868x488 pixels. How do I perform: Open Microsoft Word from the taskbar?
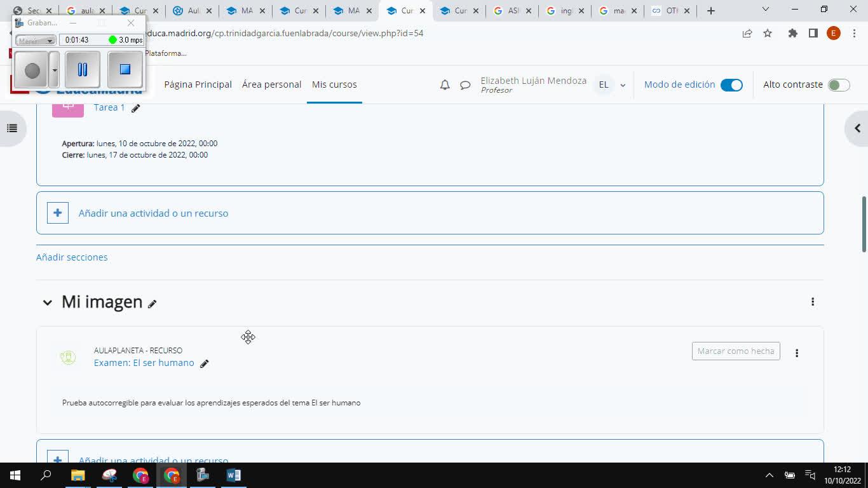click(233, 475)
